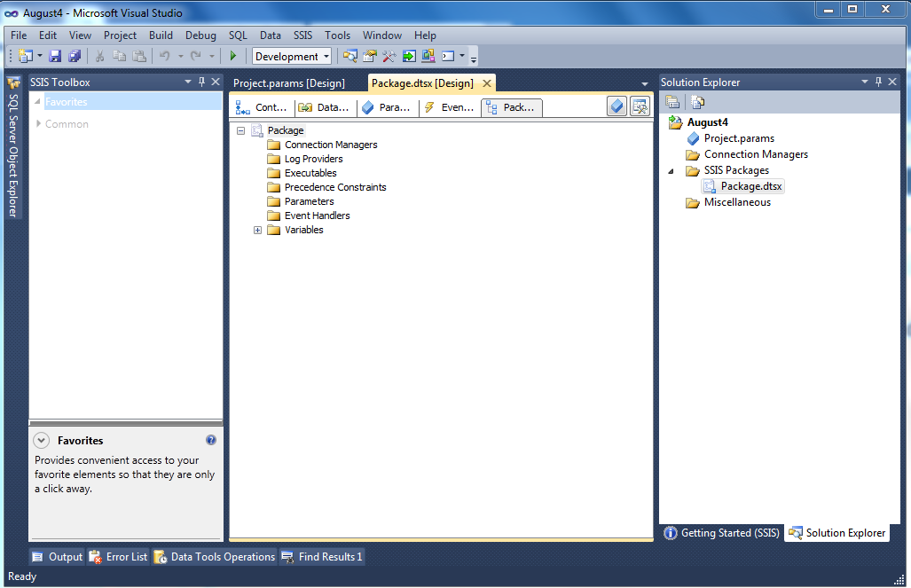This screenshot has height=588, width=911.
Task: Open the SSIS menu
Action: pos(302,35)
